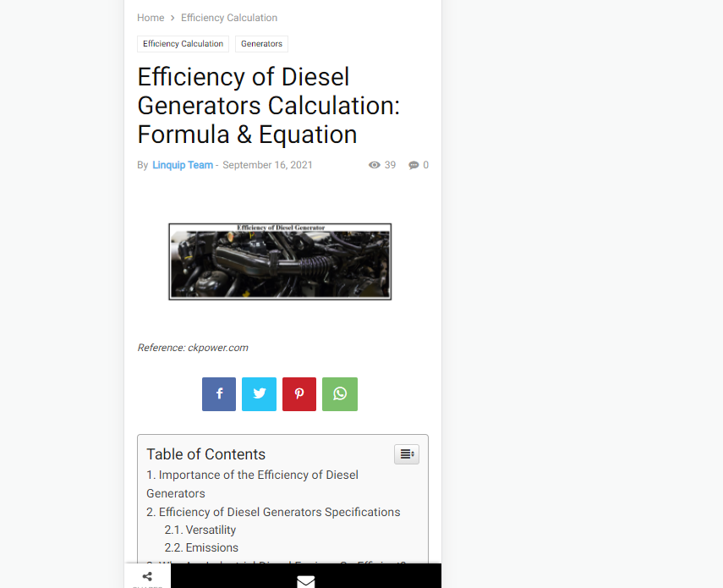This screenshot has width=723, height=588.
Task: Click the diesel generator engine image
Action: point(280,261)
